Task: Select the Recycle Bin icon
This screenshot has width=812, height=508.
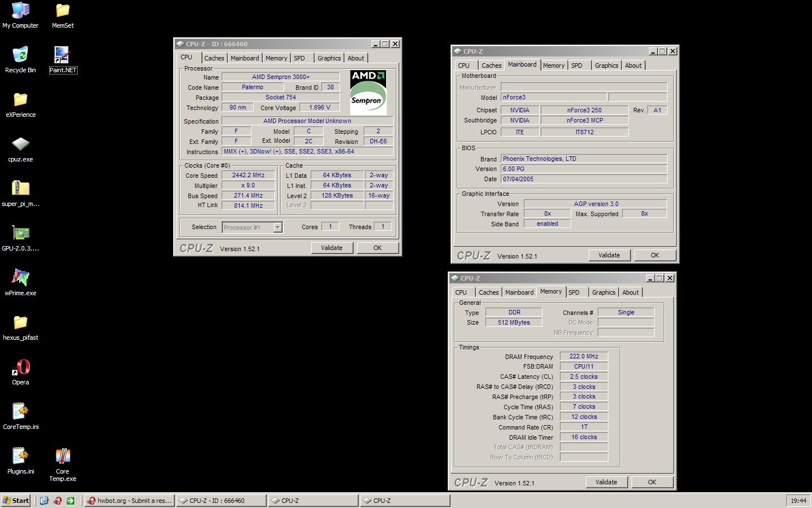Action: tap(20, 55)
